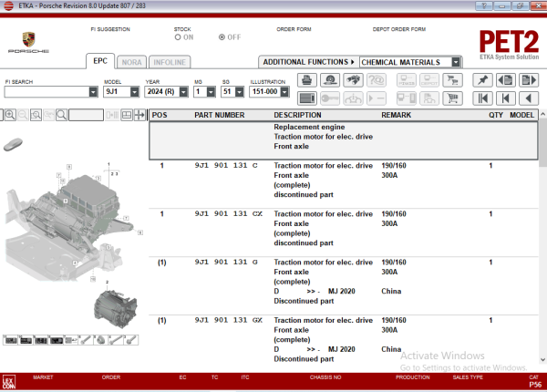This screenshot has width=547, height=392.
Task: Select part number 9J1 901 131 G
Action: [x=226, y=262]
